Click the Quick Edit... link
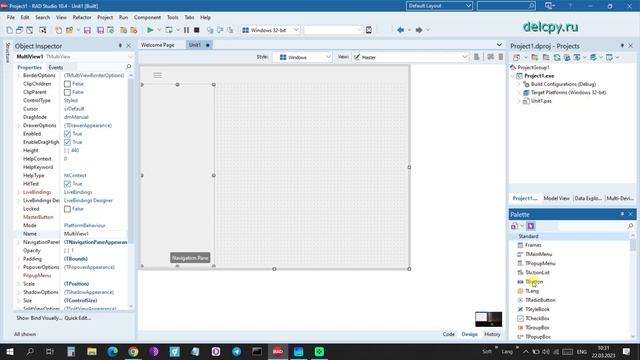 (x=78, y=318)
